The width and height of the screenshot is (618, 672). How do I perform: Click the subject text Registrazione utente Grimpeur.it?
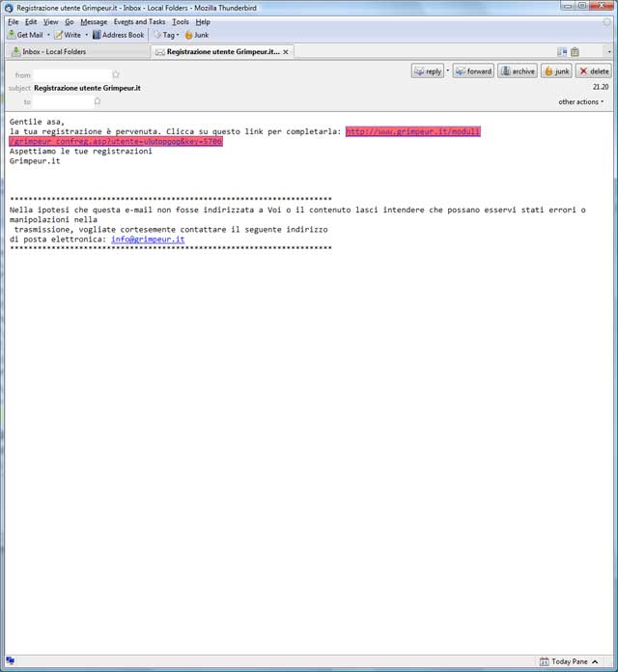pyautogui.click(x=88, y=88)
